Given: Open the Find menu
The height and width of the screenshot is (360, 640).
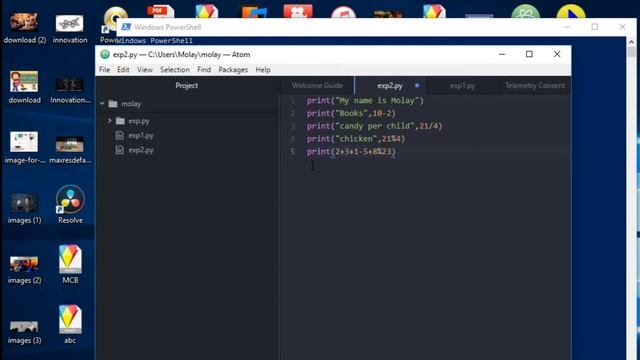Looking at the screenshot, I should pyautogui.click(x=204, y=70).
